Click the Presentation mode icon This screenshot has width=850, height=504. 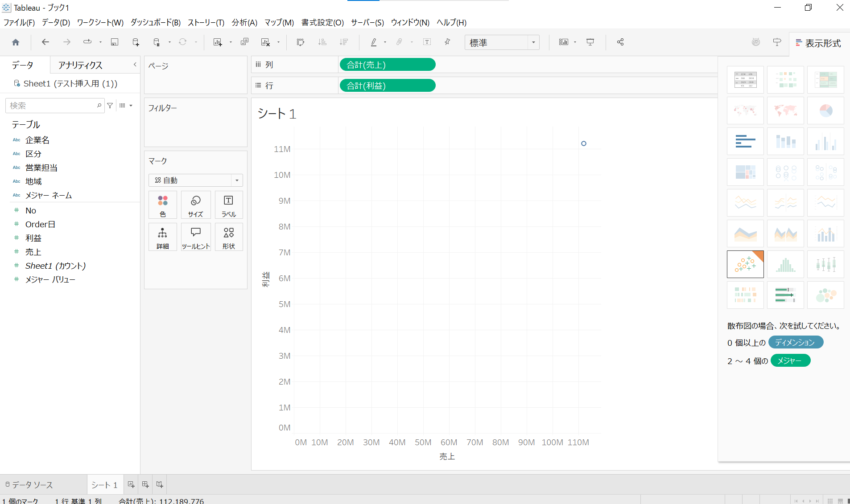(x=590, y=42)
